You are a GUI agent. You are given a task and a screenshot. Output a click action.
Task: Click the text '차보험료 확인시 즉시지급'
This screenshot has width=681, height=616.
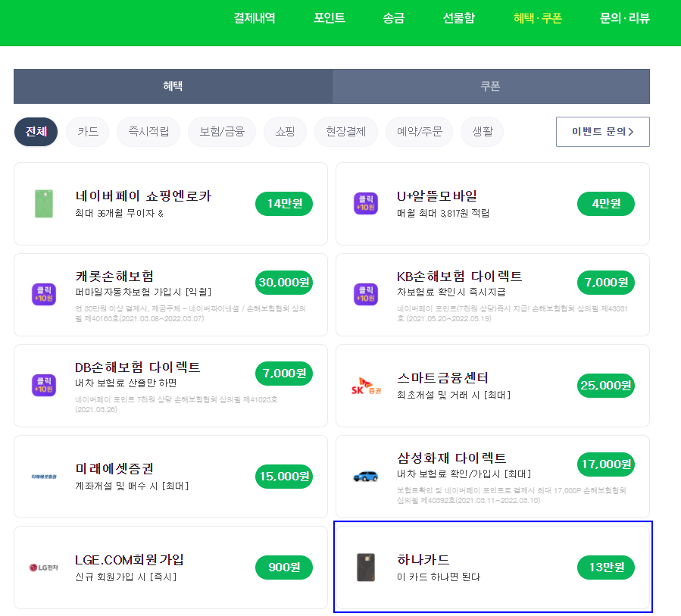tap(451, 292)
